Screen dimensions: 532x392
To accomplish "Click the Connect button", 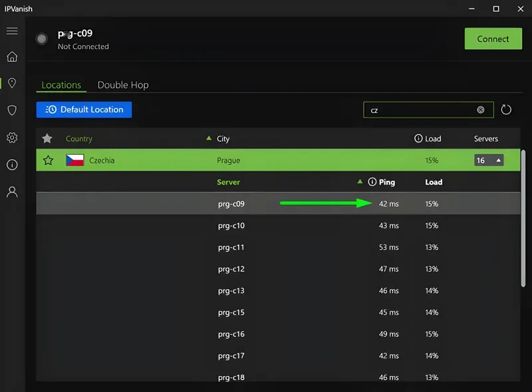I will point(493,39).
